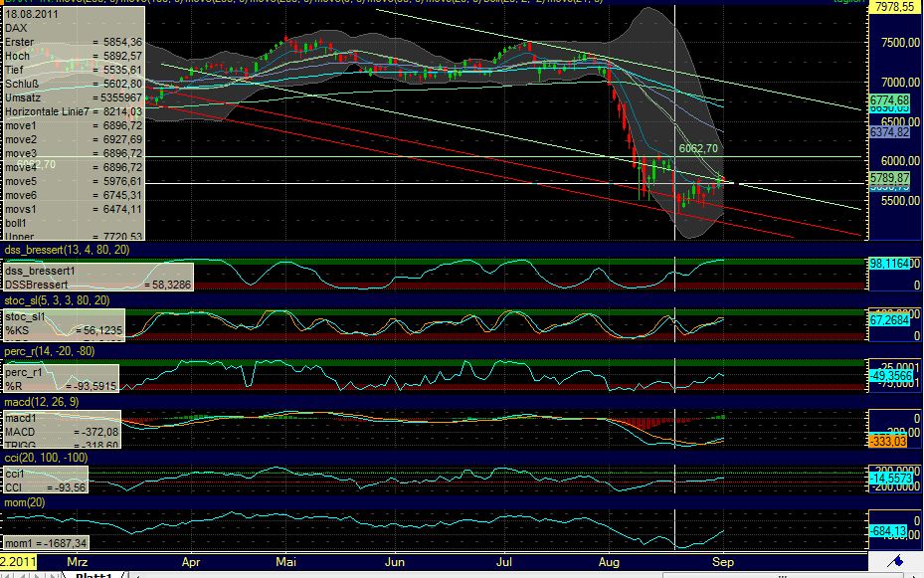This screenshot has height=578, width=924.
Task: Toggle the move5 average entry in the data window
Action: click(x=20, y=183)
